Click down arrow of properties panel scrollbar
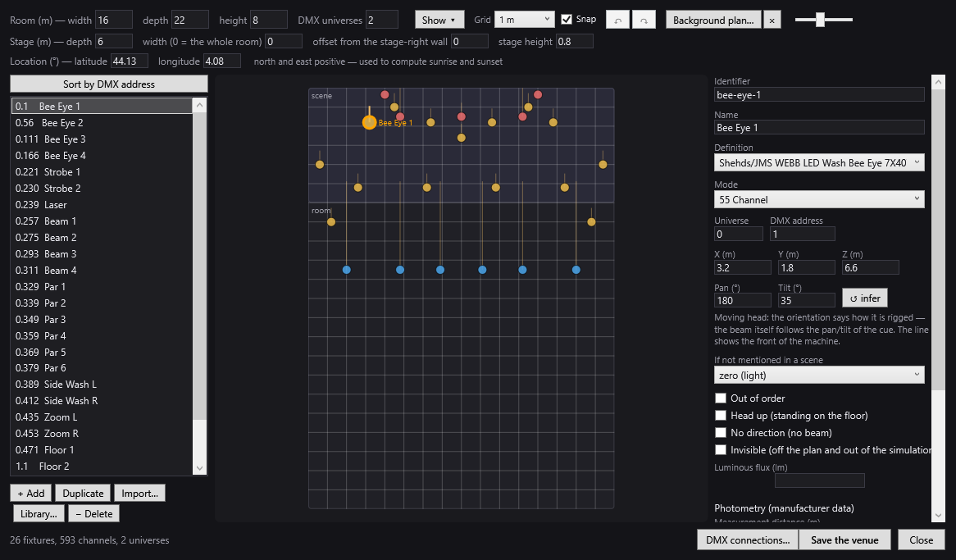The height and width of the screenshot is (560, 956). 938,516
